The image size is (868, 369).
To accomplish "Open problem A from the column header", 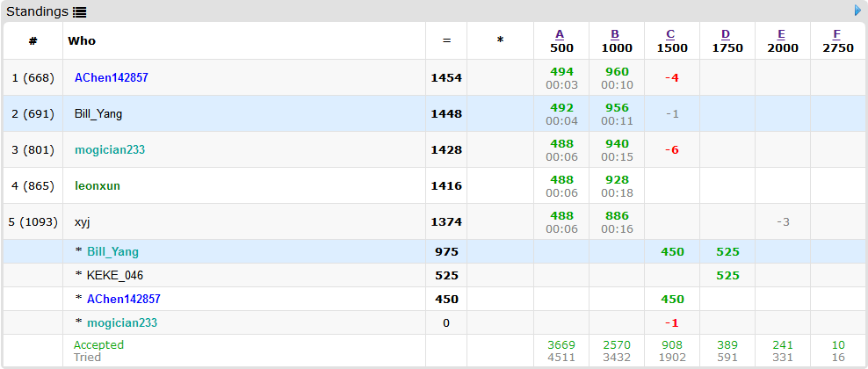I will [x=561, y=34].
